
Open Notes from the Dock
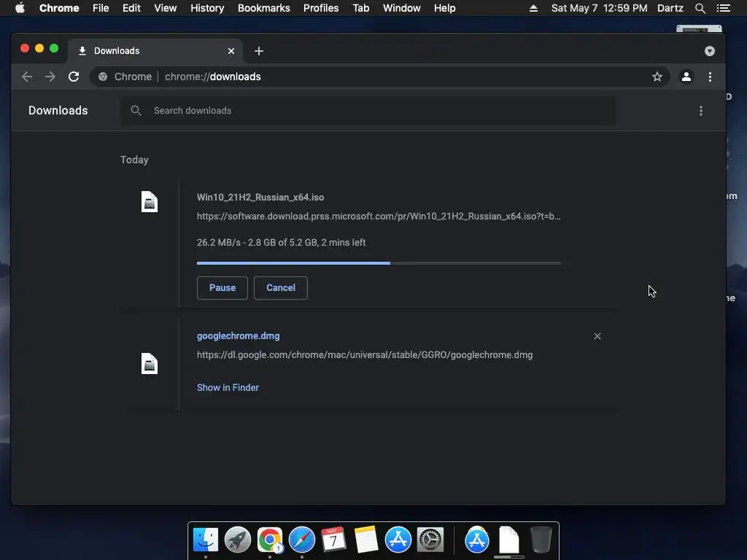pyautogui.click(x=366, y=540)
